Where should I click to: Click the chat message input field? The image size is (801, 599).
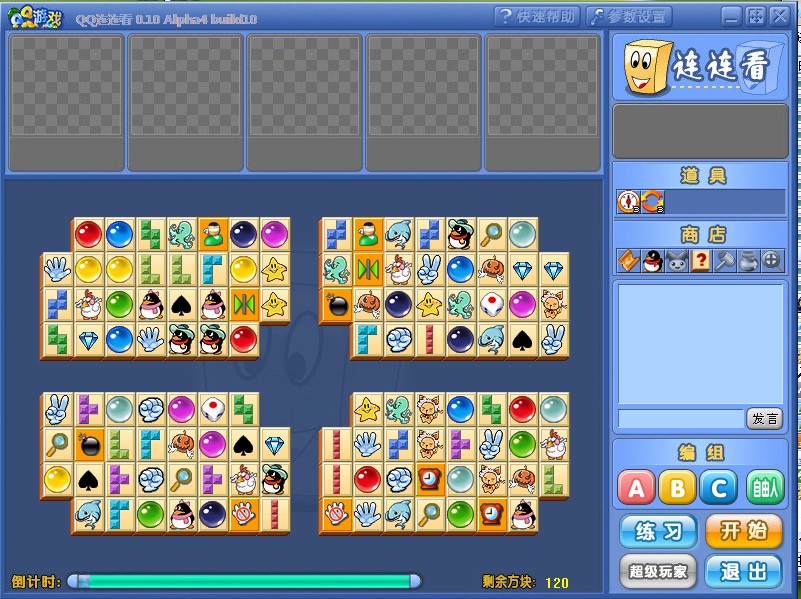[680, 419]
